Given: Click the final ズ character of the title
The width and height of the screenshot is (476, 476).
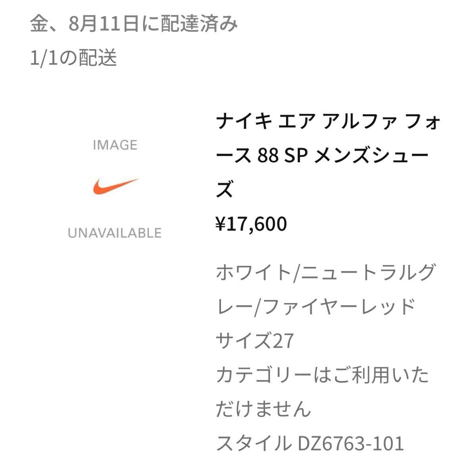Looking at the screenshot, I should pos(225,190).
